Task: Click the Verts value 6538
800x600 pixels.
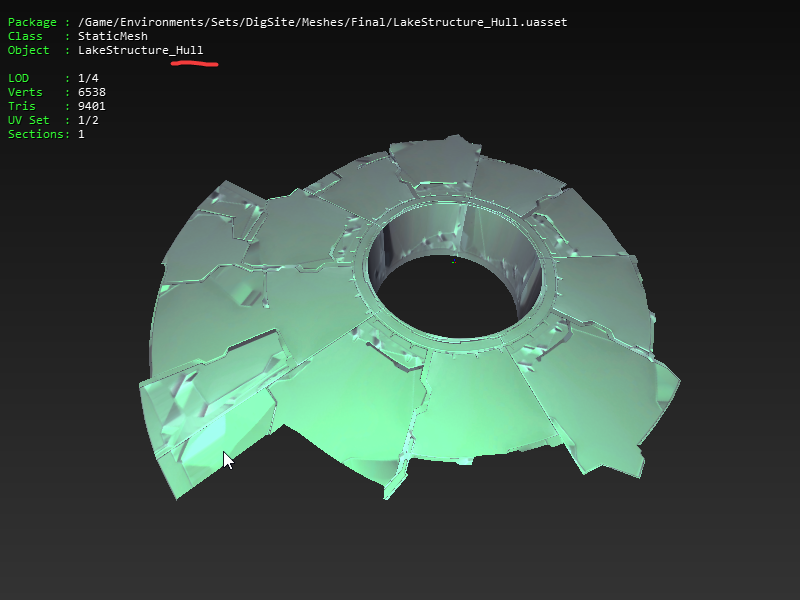Action: (x=92, y=92)
